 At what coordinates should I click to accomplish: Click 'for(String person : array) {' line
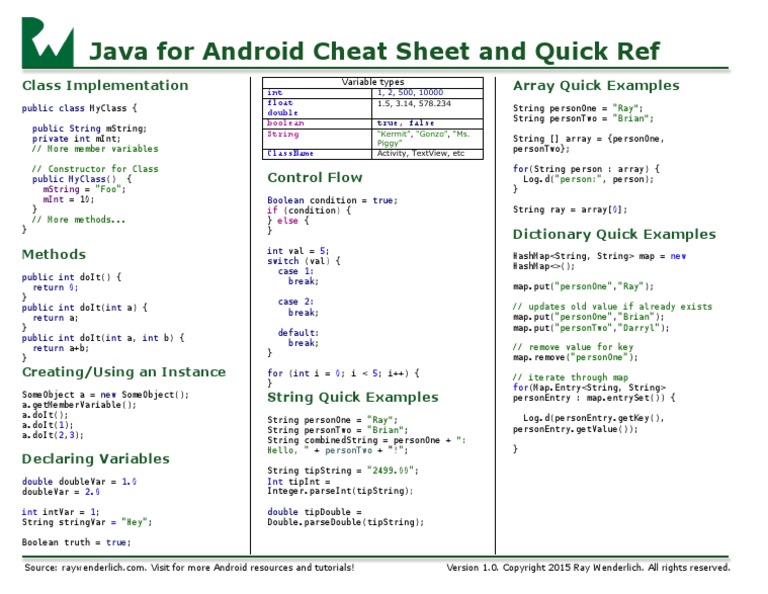586,169
